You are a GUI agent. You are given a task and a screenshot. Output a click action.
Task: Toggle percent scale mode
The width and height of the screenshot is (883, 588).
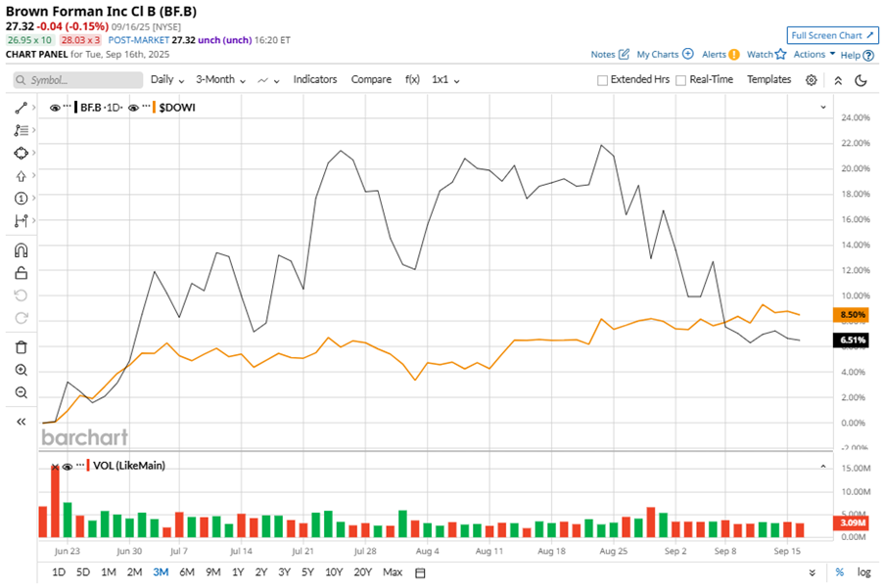click(840, 572)
